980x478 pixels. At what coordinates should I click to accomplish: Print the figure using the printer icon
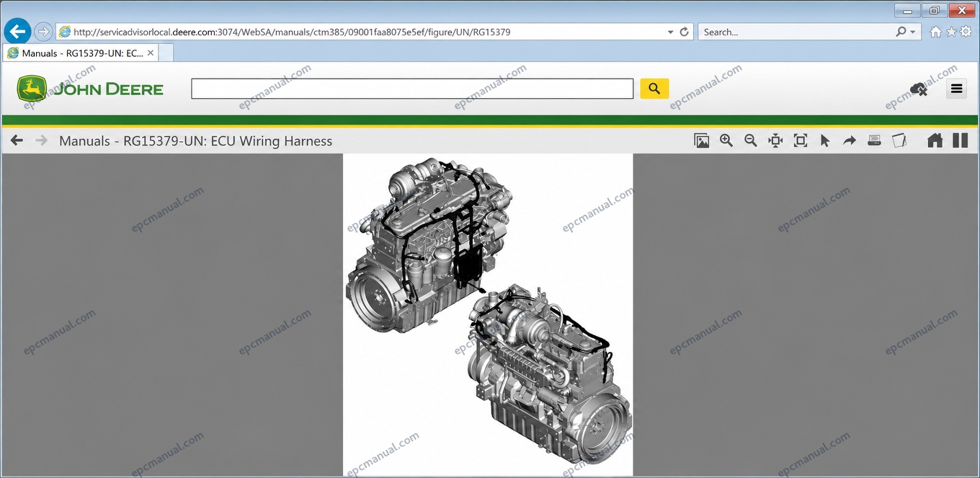point(874,141)
